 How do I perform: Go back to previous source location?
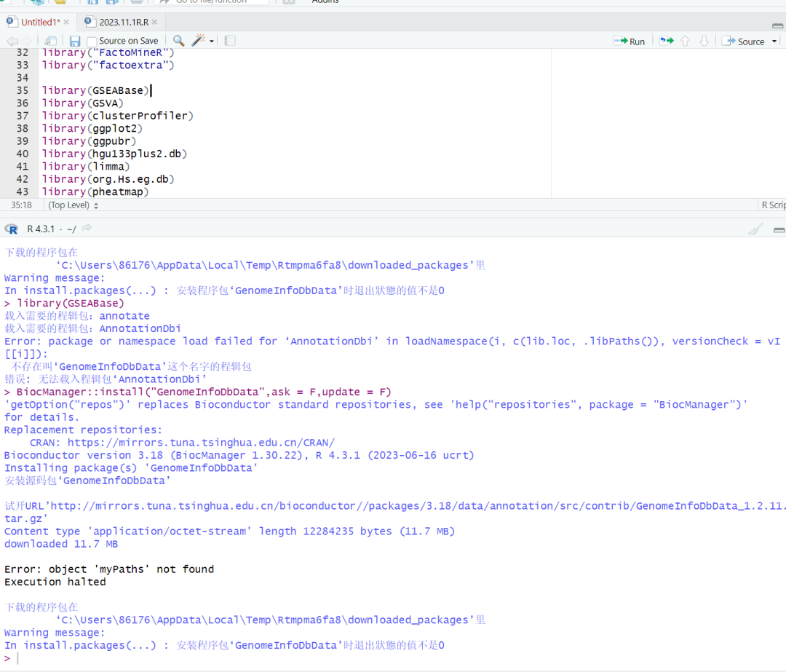coord(12,41)
